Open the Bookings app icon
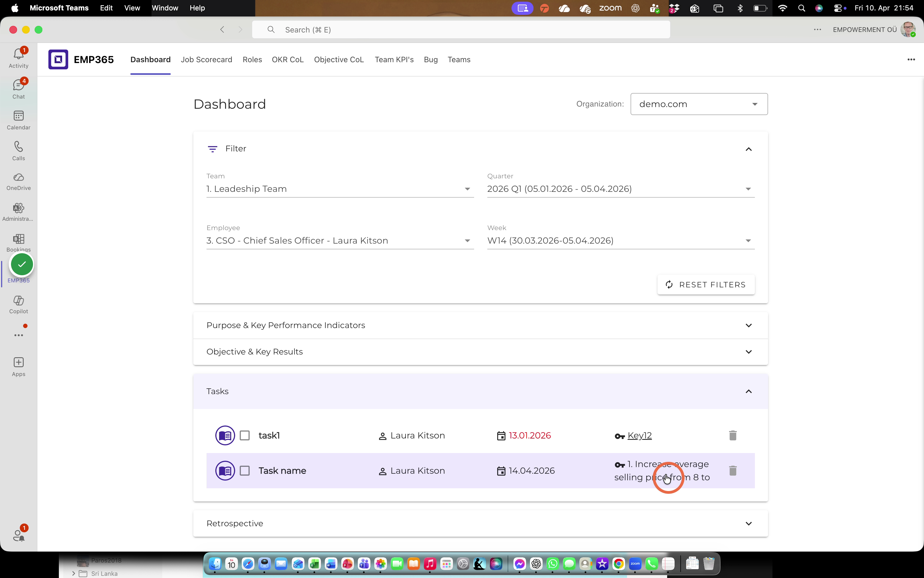 (x=18, y=239)
